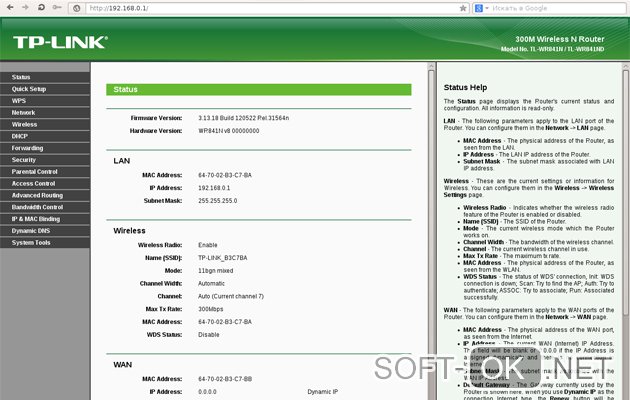Bookmark the page with the star icon
Image resolution: width=630 pixels, height=400 pixels.
click(x=463, y=8)
